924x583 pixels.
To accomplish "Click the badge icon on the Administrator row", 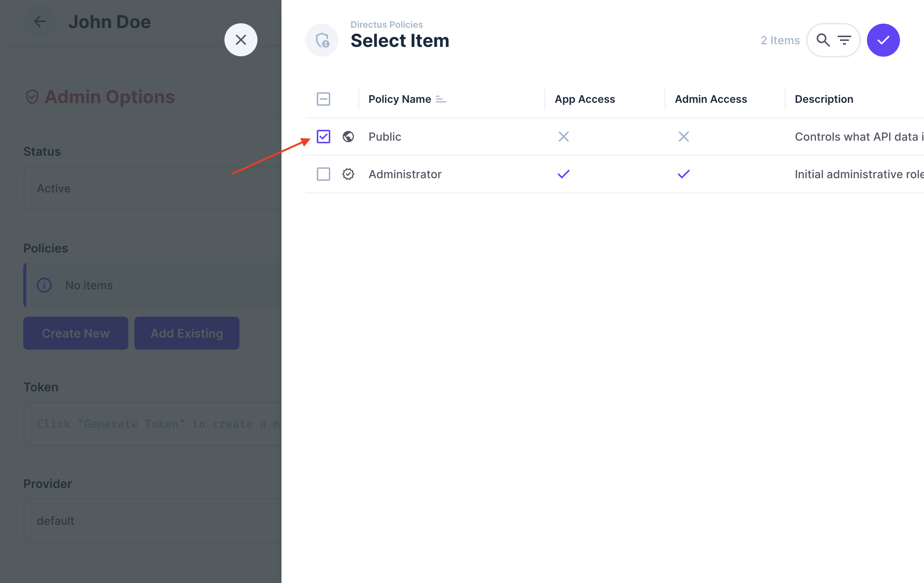I will 348,174.
